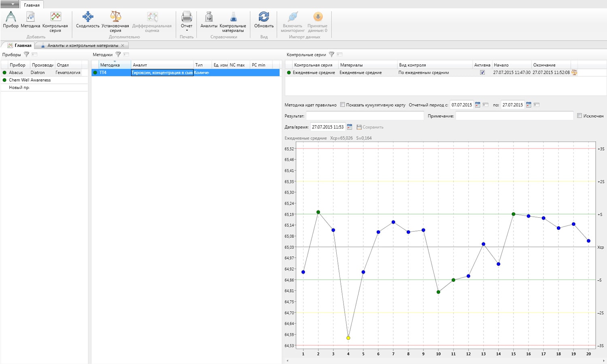Toggle switch after end date calendar
This screenshot has height=364, width=607.
click(x=537, y=105)
